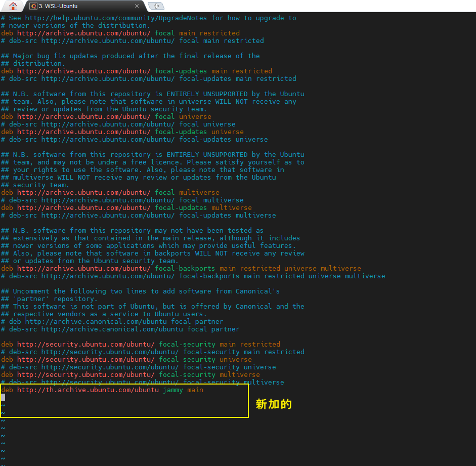Image resolution: width=476 pixels, height=466 pixels.
Task: Click the line ending 'focal main restricted' starting with deb
Action: click(x=120, y=33)
